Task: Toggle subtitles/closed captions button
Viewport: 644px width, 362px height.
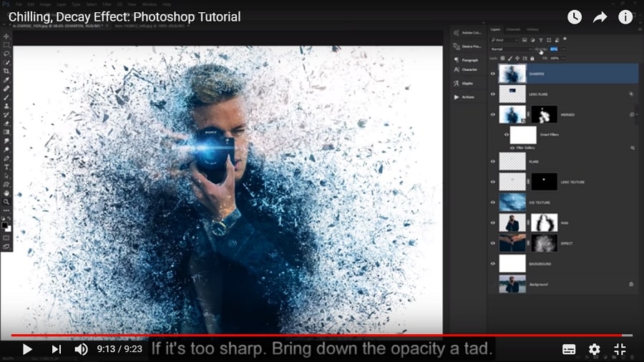Action: [569, 349]
